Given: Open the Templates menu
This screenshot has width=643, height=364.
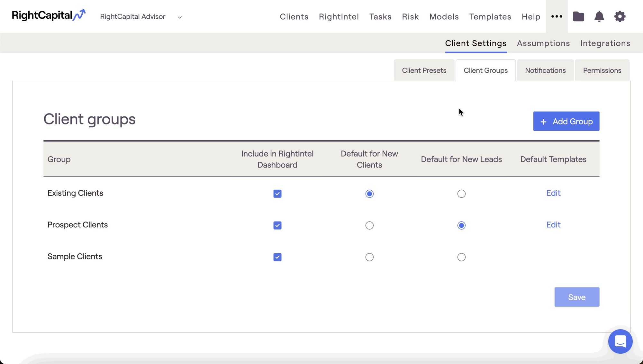Looking at the screenshot, I should tap(490, 16).
